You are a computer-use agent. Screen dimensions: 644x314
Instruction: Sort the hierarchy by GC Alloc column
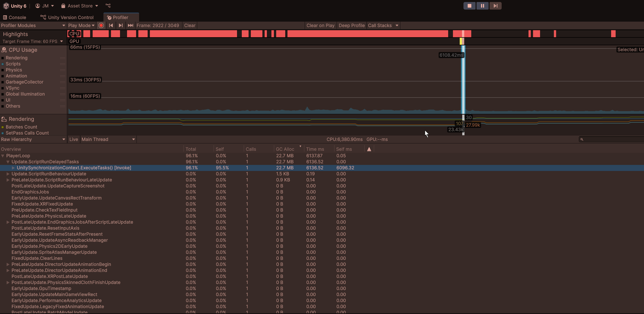coord(285,149)
